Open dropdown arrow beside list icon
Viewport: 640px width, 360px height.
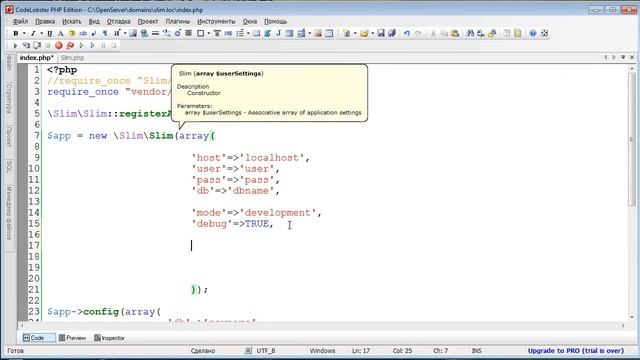248,33
